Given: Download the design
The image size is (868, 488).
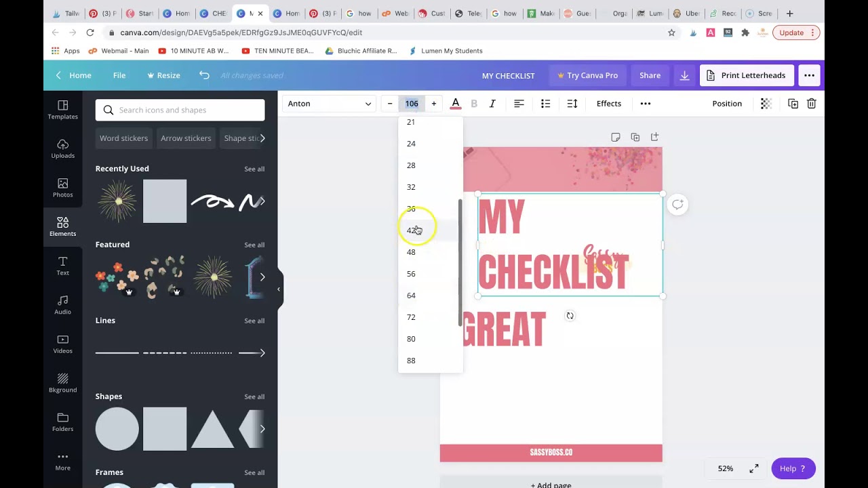Looking at the screenshot, I should click(x=684, y=75).
